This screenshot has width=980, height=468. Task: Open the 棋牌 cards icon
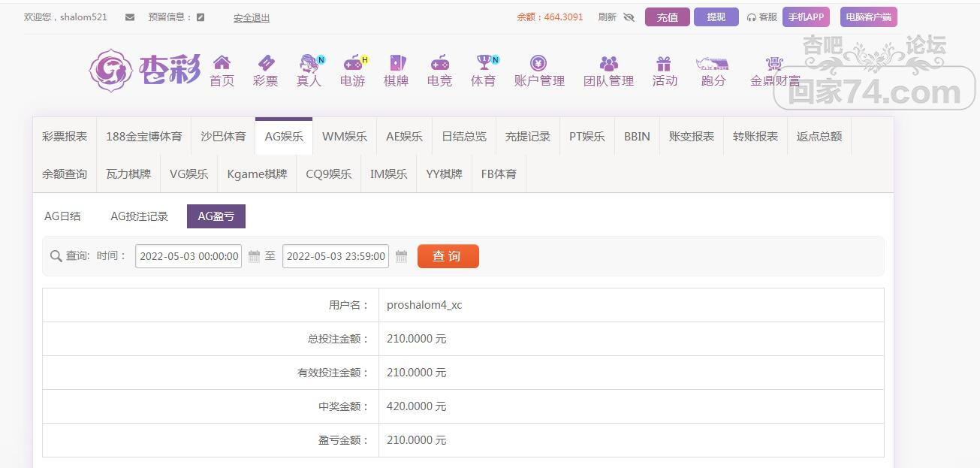click(396, 63)
